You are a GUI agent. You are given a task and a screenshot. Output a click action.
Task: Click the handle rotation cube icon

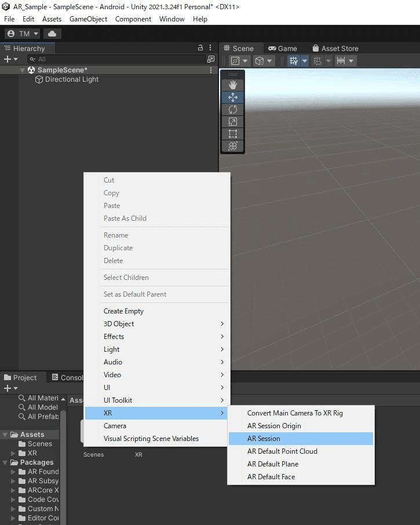(260, 61)
